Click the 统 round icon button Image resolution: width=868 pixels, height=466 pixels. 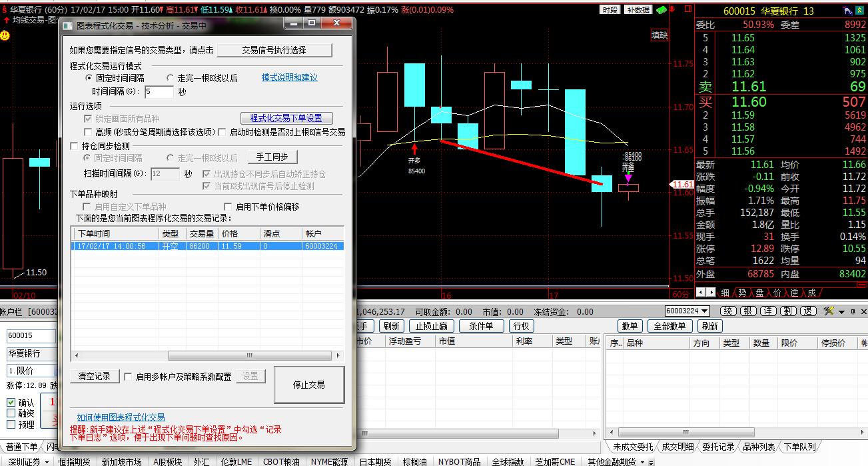728,311
